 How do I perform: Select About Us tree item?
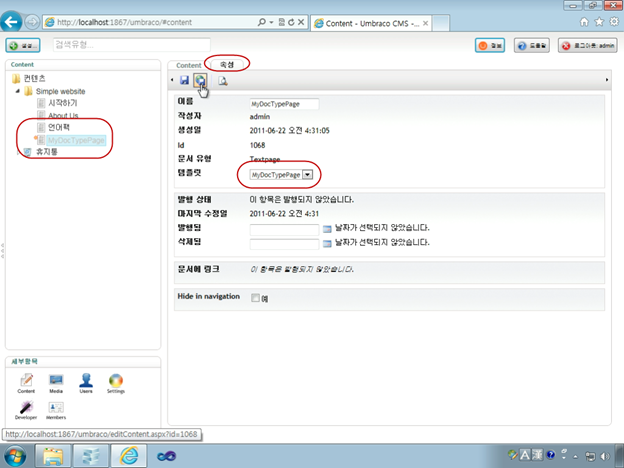63,115
